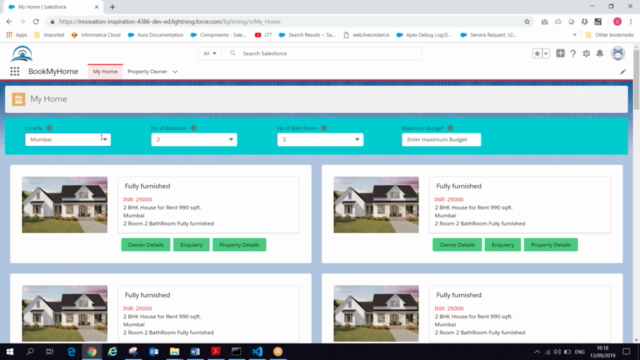Click the browser back arrow

pos(9,22)
